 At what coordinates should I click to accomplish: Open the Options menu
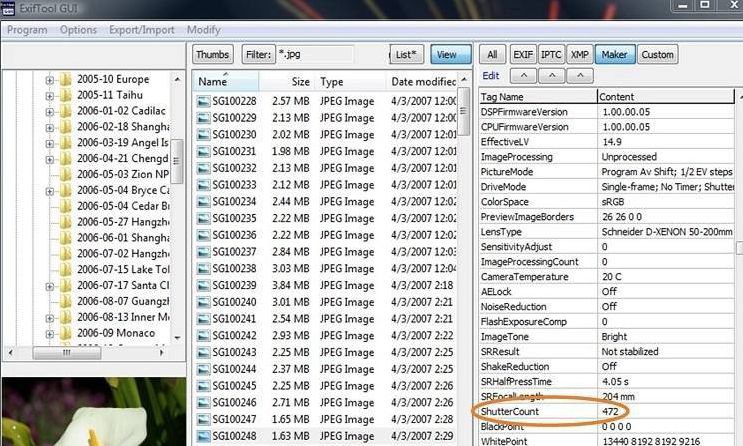click(x=78, y=30)
